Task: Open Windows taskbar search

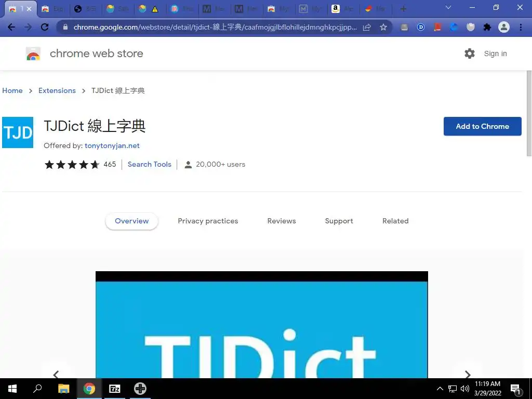Action: (x=37, y=389)
